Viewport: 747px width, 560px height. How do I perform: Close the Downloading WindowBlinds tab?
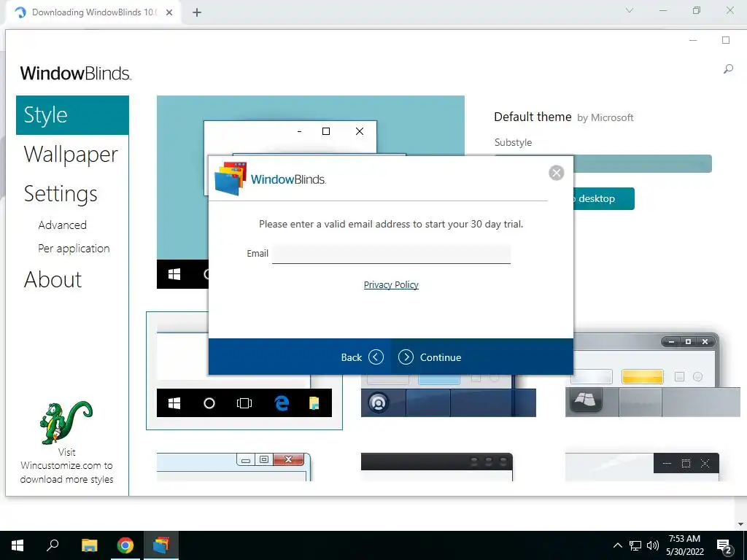point(169,12)
